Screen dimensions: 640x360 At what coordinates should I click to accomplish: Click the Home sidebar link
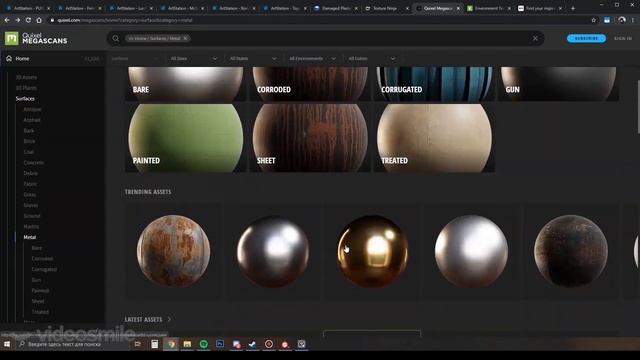tap(22, 58)
